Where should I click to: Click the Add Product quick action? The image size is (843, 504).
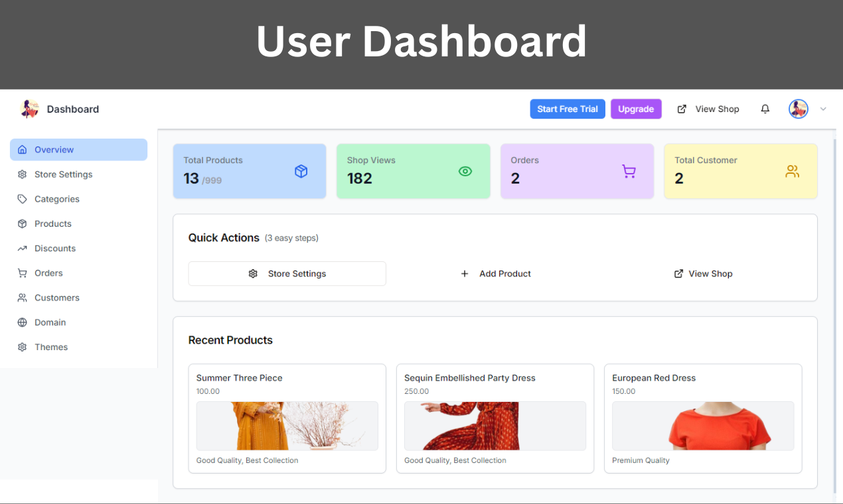click(x=495, y=273)
